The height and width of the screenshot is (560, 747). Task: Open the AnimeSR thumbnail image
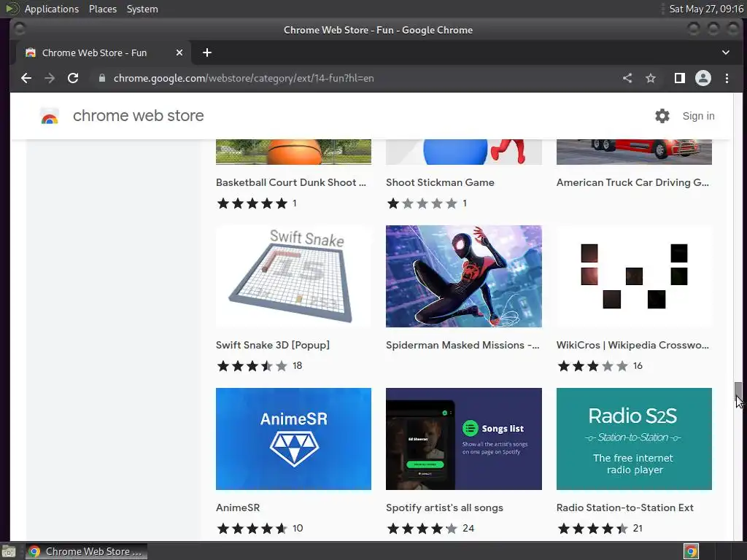click(293, 438)
